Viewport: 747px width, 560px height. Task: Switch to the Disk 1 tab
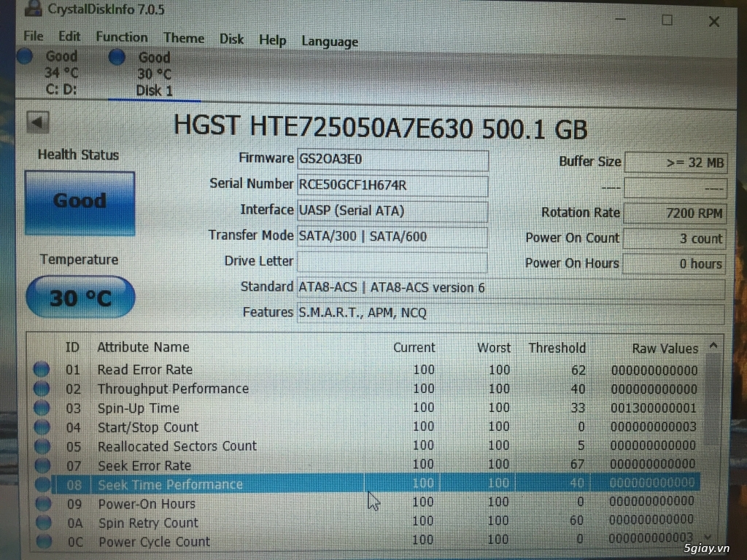(154, 90)
